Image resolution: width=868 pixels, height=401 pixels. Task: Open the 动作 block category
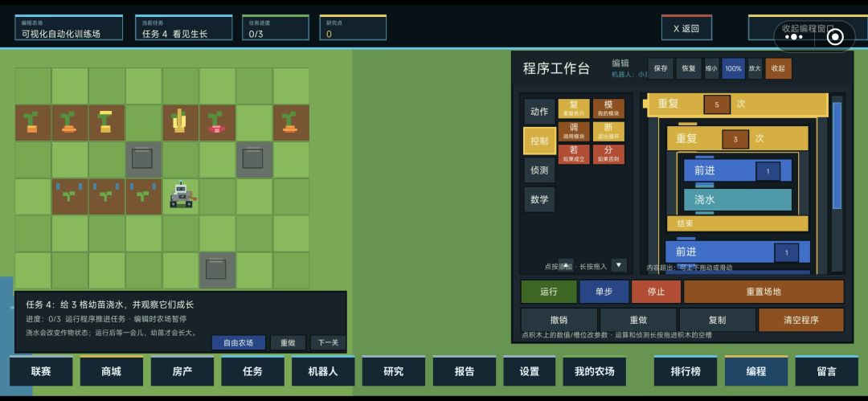tap(540, 112)
